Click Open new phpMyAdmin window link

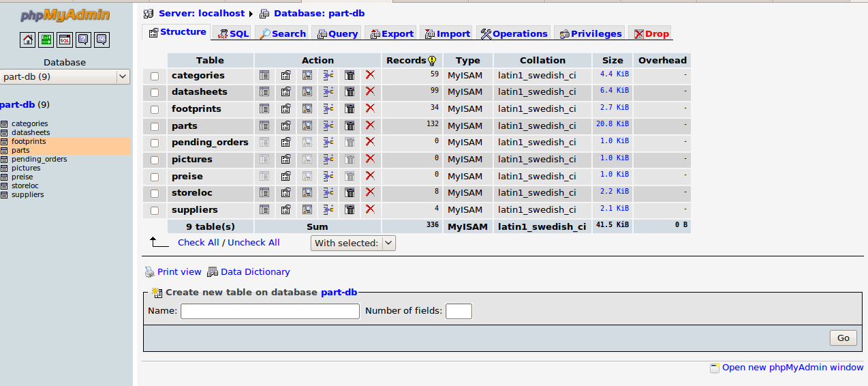[x=793, y=367]
